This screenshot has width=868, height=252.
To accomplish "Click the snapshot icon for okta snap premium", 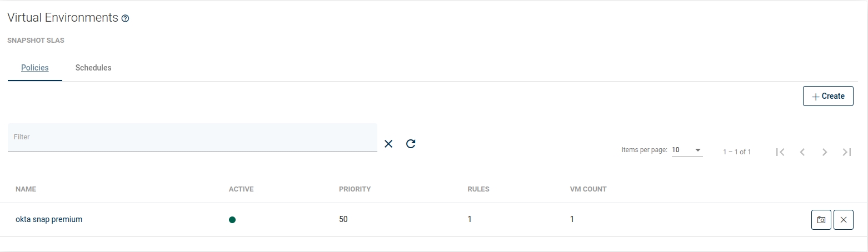I will click(x=821, y=220).
